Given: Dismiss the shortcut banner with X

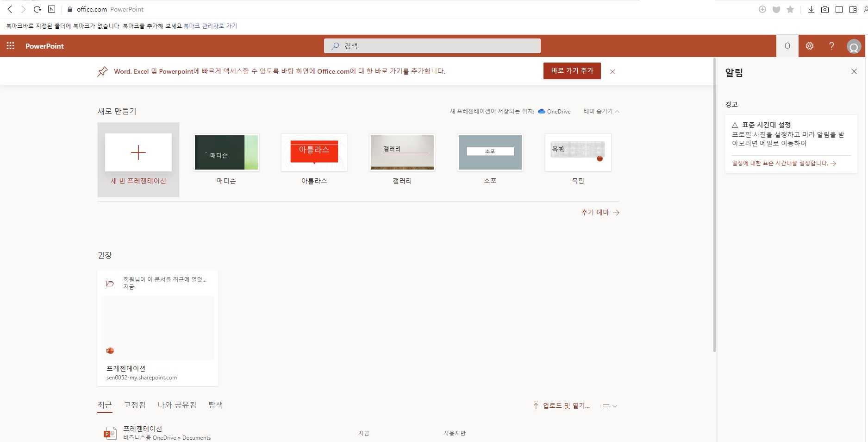Looking at the screenshot, I should [612, 72].
